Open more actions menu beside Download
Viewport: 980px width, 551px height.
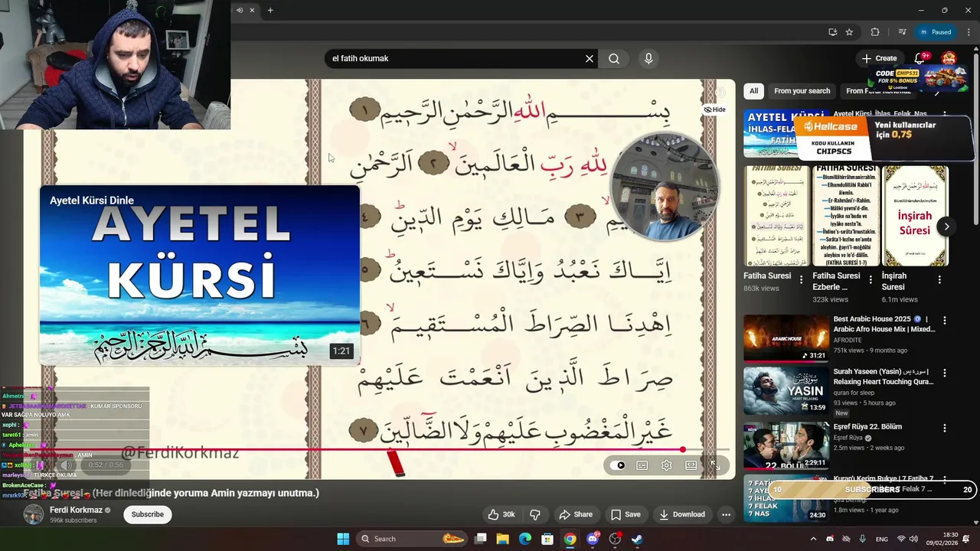[726, 514]
